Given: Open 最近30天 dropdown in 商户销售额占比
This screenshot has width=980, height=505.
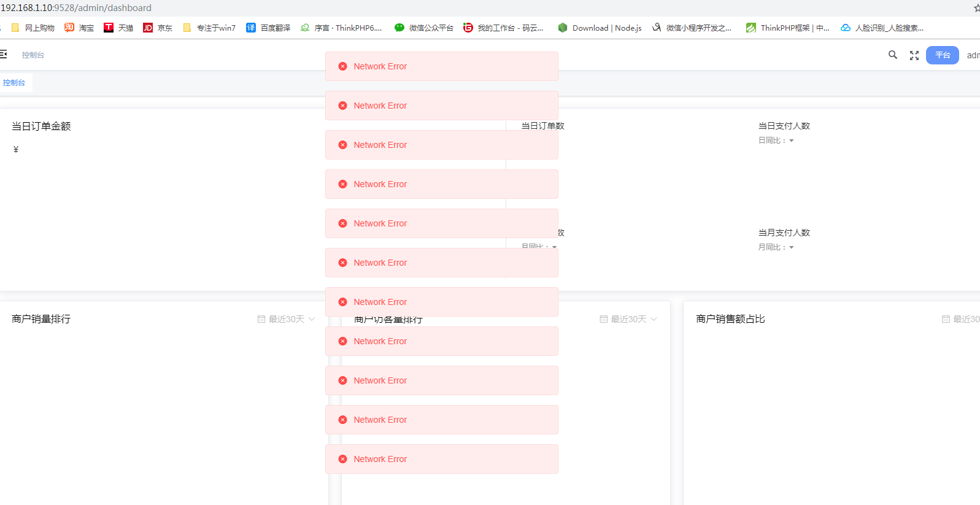Looking at the screenshot, I should click(x=961, y=319).
